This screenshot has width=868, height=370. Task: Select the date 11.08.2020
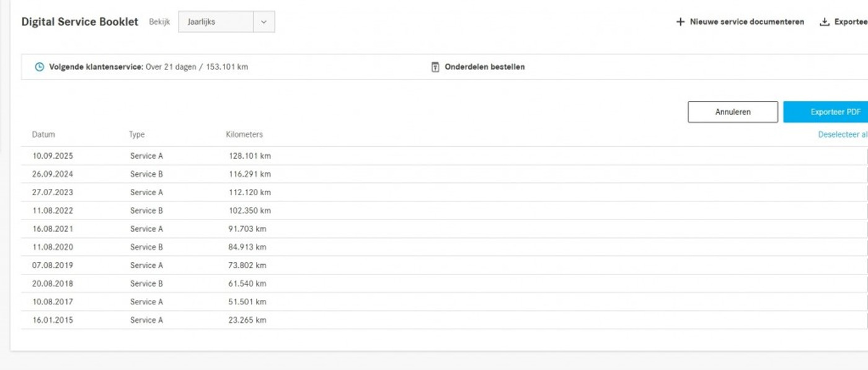(x=53, y=247)
